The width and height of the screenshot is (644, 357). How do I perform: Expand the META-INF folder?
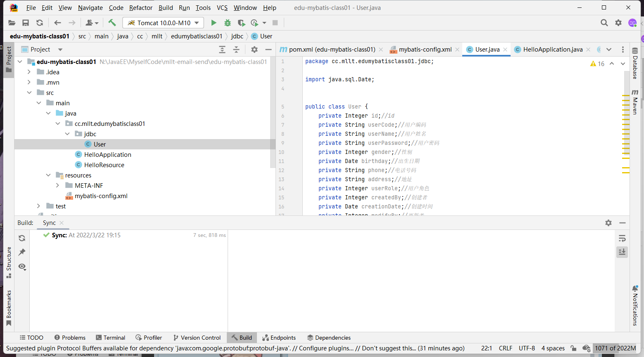click(58, 185)
